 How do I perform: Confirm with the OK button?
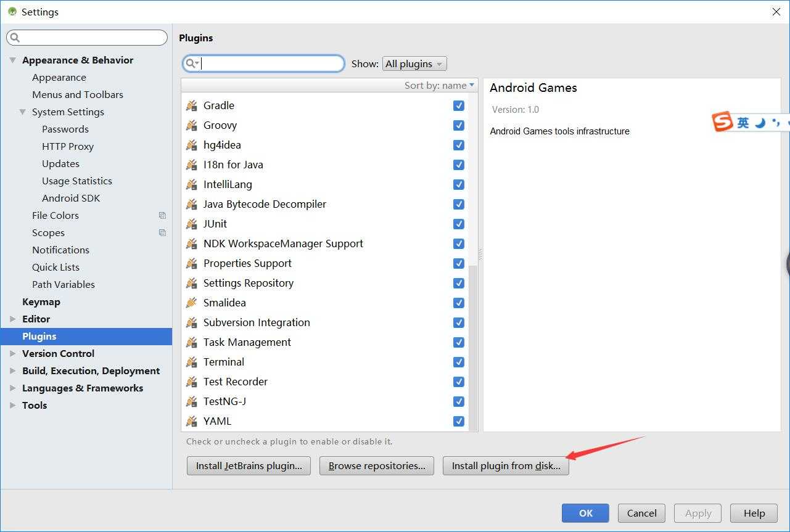[x=585, y=513]
